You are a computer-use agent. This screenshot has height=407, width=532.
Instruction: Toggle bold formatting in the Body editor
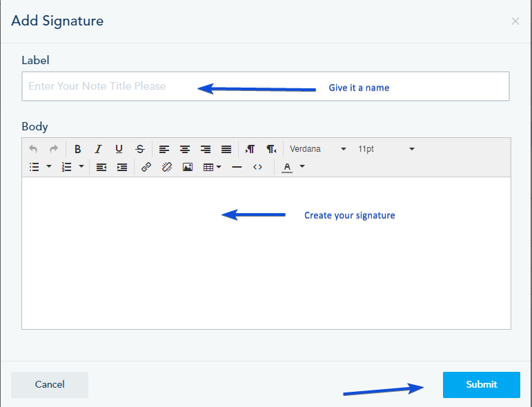point(78,149)
